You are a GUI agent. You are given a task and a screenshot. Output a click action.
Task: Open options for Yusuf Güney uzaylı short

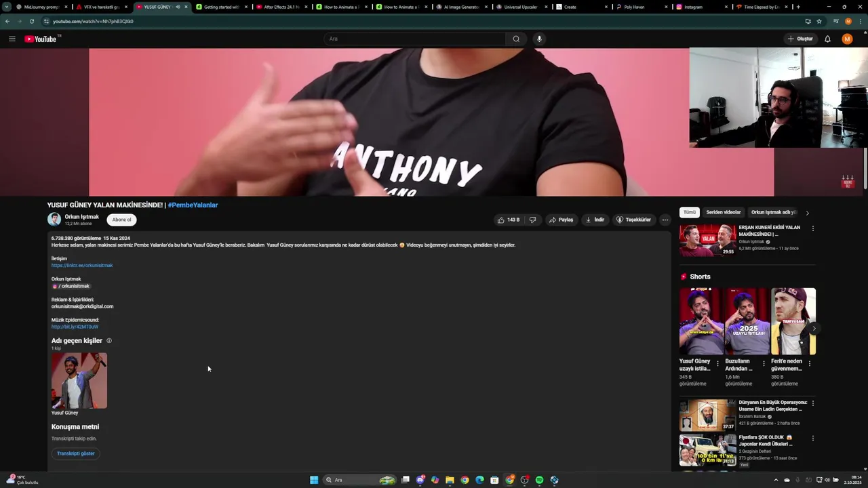coord(718,363)
